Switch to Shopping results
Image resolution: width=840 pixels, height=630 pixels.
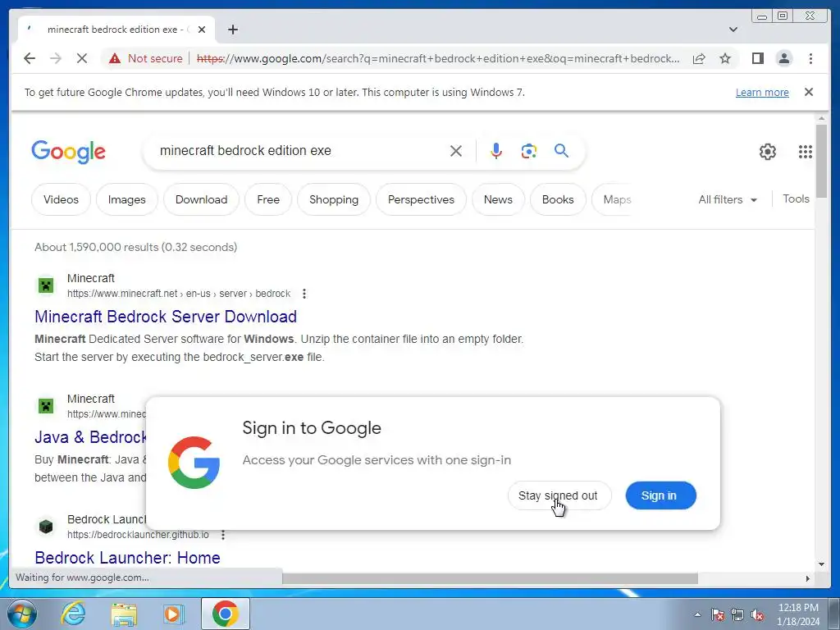click(x=334, y=199)
